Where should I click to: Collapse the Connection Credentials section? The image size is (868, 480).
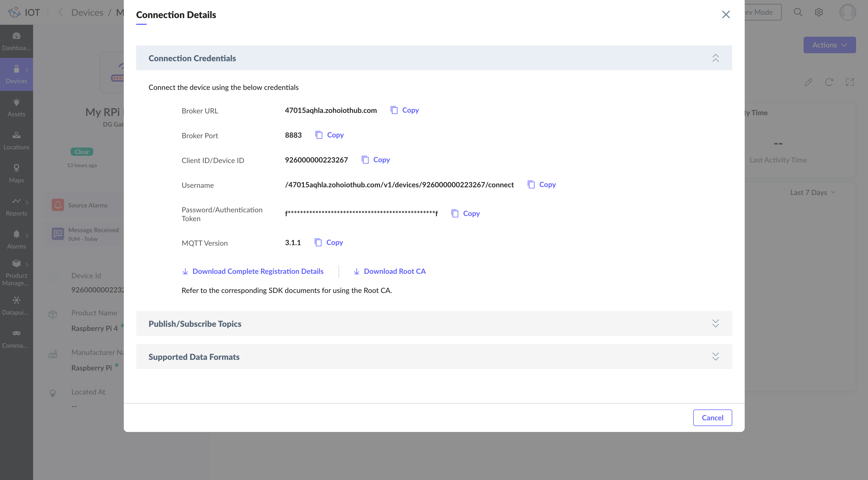[715, 58]
